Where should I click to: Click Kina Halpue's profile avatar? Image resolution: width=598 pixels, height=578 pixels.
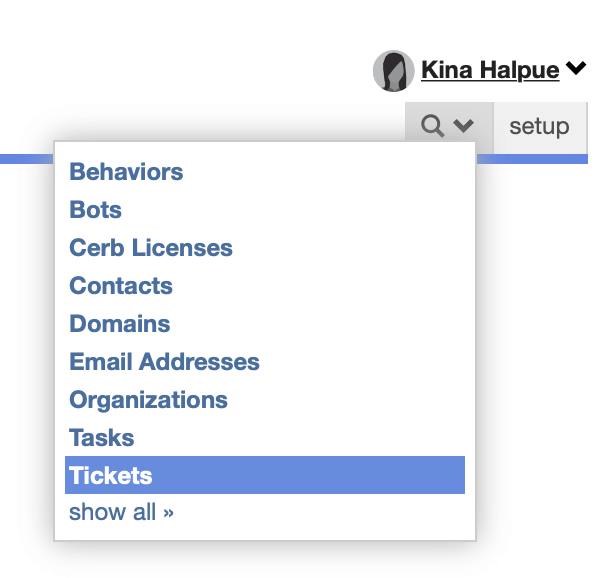pyautogui.click(x=393, y=71)
